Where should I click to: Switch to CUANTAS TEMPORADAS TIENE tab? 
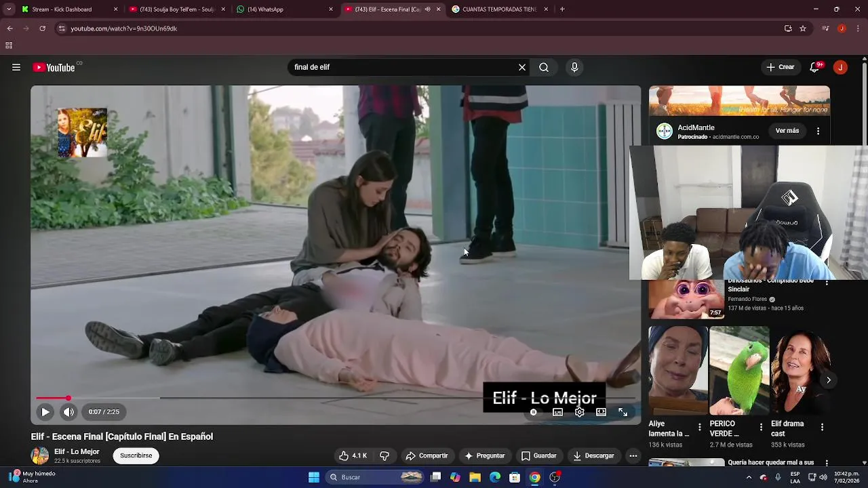click(499, 9)
